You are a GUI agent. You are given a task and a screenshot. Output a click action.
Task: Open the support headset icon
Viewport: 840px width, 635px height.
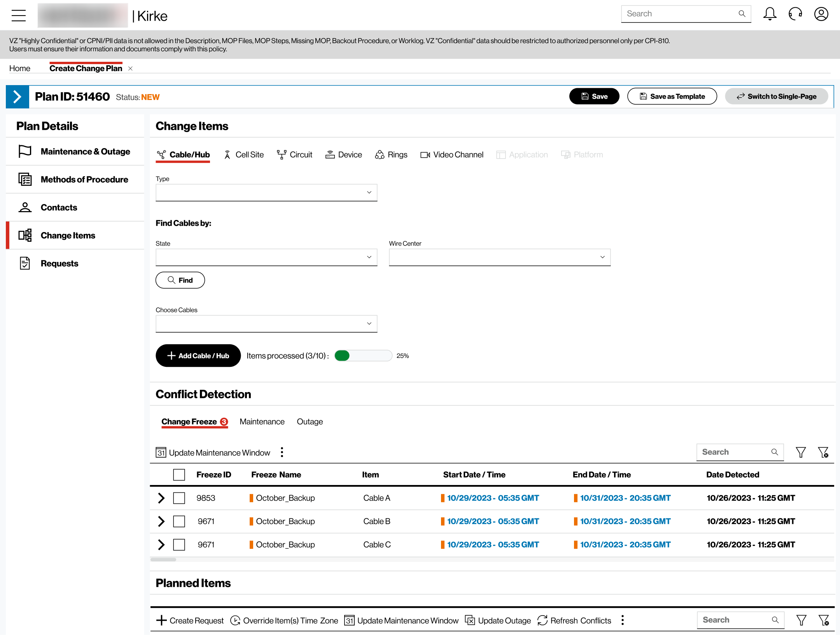coord(795,14)
